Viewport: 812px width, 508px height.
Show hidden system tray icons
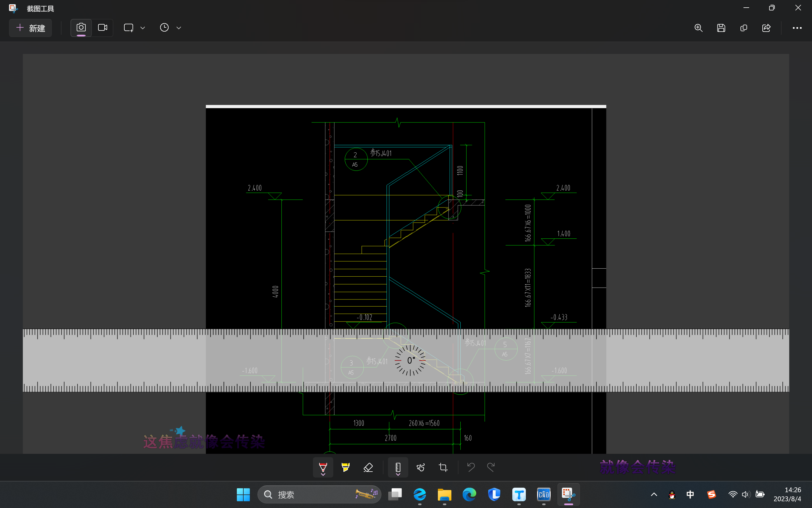coord(654,494)
